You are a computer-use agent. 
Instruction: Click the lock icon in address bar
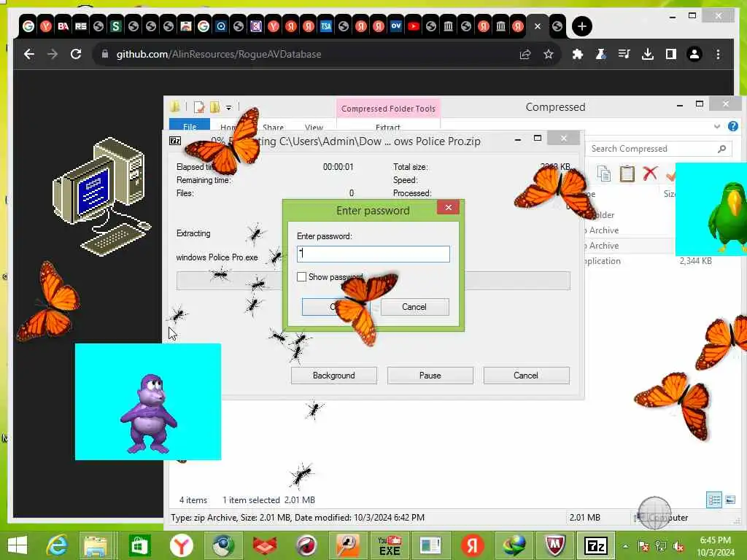coord(105,54)
